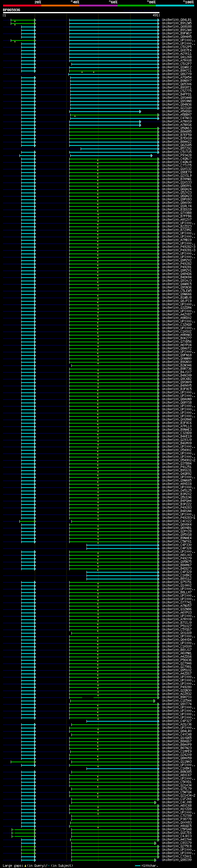197x868 pixels.
Task: Click label UniRef100_Q75I51
Action: [x=176, y=582]
